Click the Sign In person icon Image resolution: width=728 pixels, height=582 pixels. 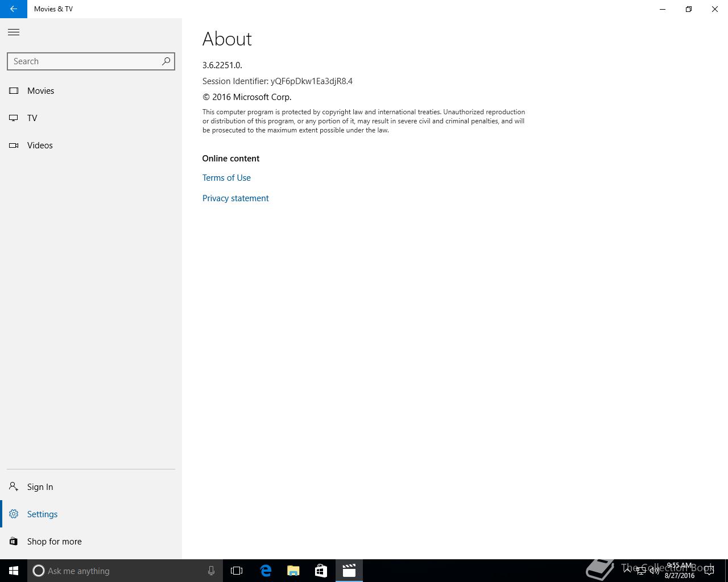[14, 487]
